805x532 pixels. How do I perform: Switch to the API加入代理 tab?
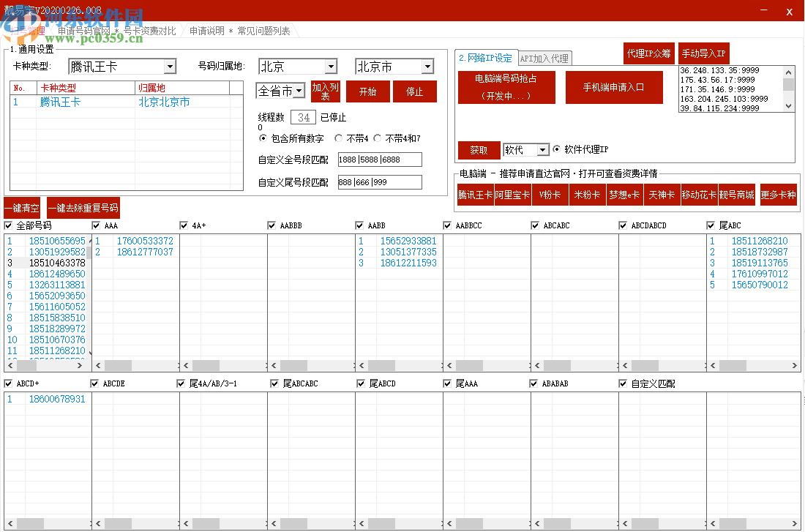tap(544, 59)
